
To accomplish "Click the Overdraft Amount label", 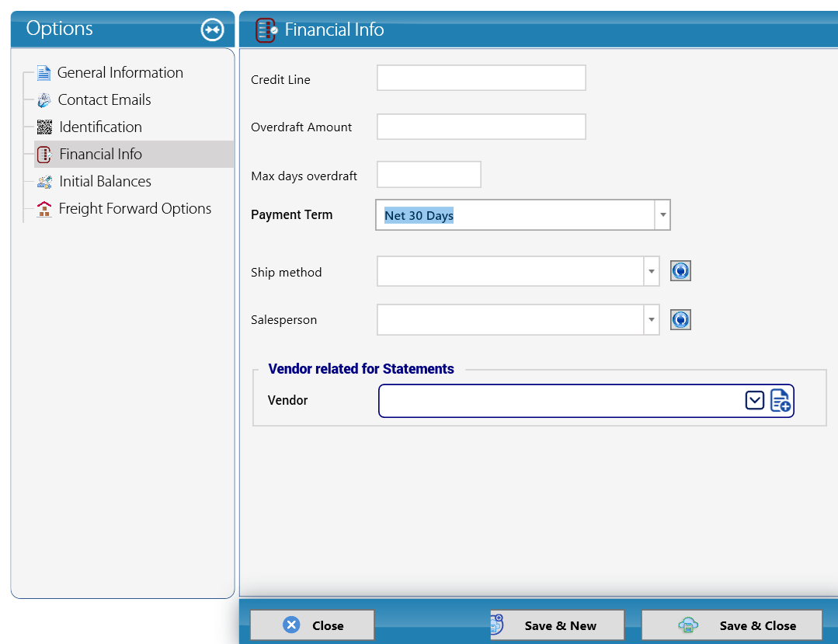I will [x=301, y=127].
